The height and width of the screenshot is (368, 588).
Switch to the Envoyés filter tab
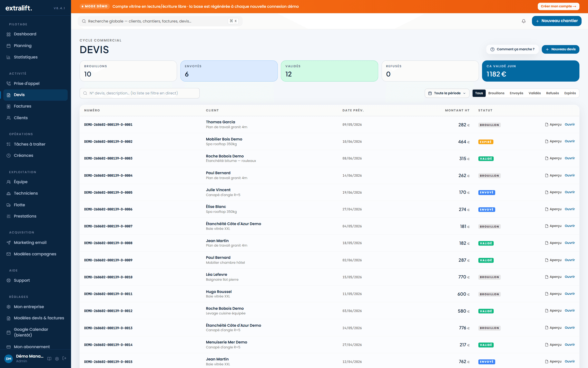516,93
